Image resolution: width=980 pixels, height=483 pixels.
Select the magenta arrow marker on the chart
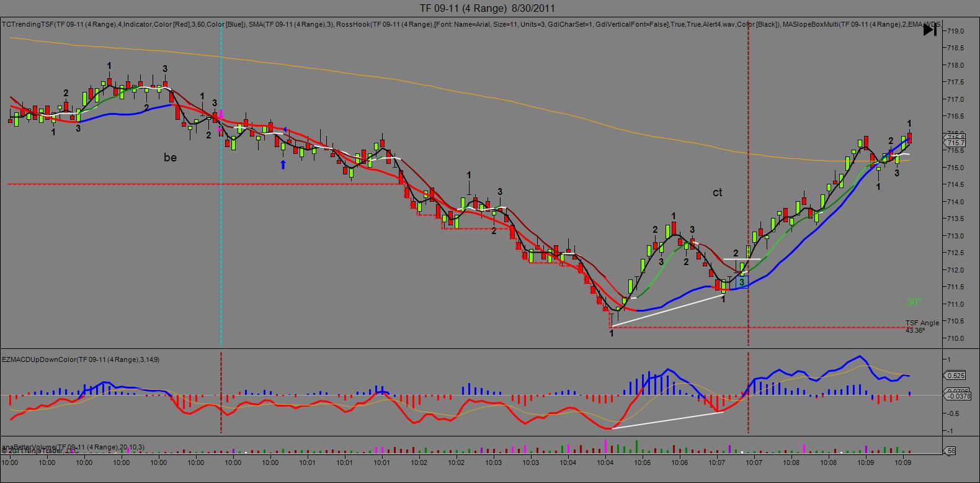(x=221, y=113)
